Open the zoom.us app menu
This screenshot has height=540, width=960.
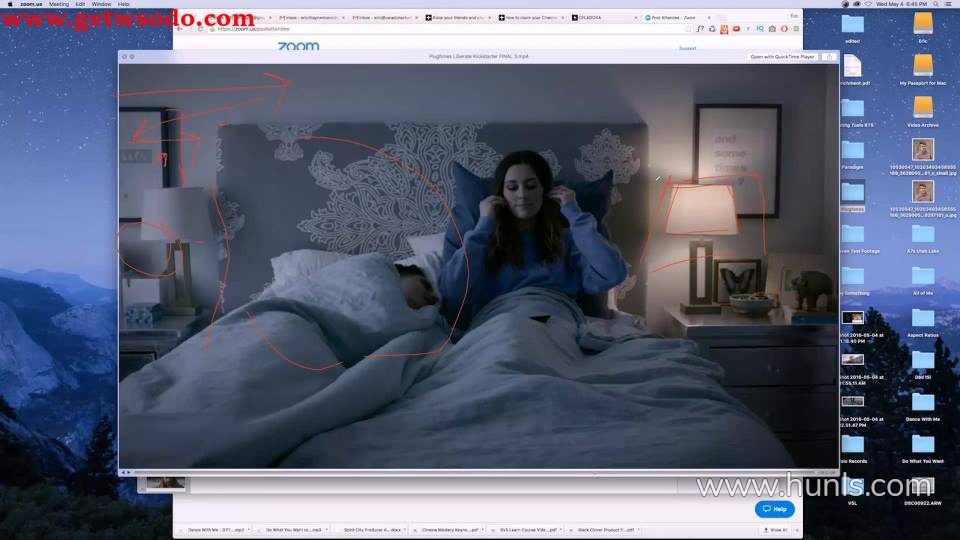pyautogui.click(x=31, y=4)
